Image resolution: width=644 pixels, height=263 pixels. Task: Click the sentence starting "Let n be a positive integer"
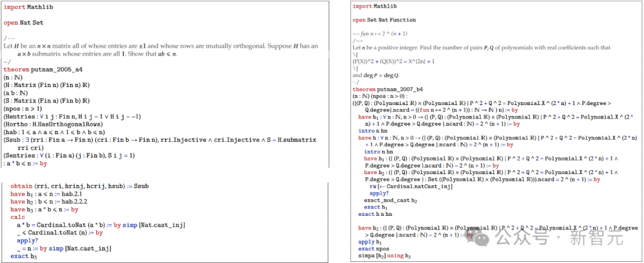coord(482,48)
